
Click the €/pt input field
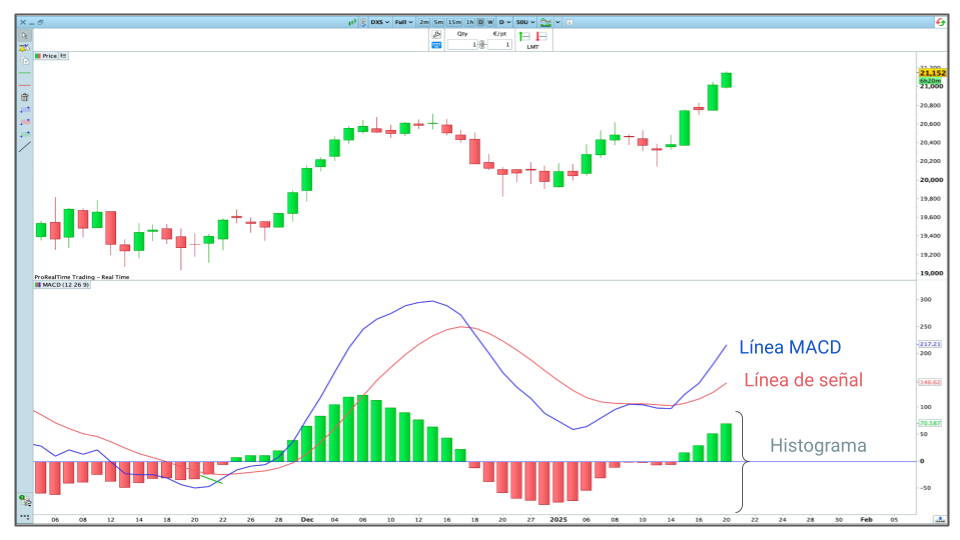(500, 44)
